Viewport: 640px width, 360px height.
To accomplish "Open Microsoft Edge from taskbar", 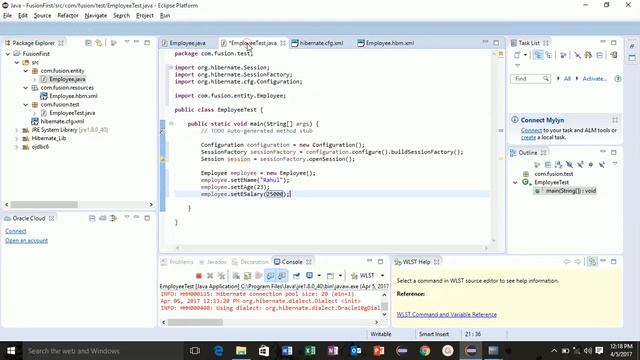I will point(218,351).
